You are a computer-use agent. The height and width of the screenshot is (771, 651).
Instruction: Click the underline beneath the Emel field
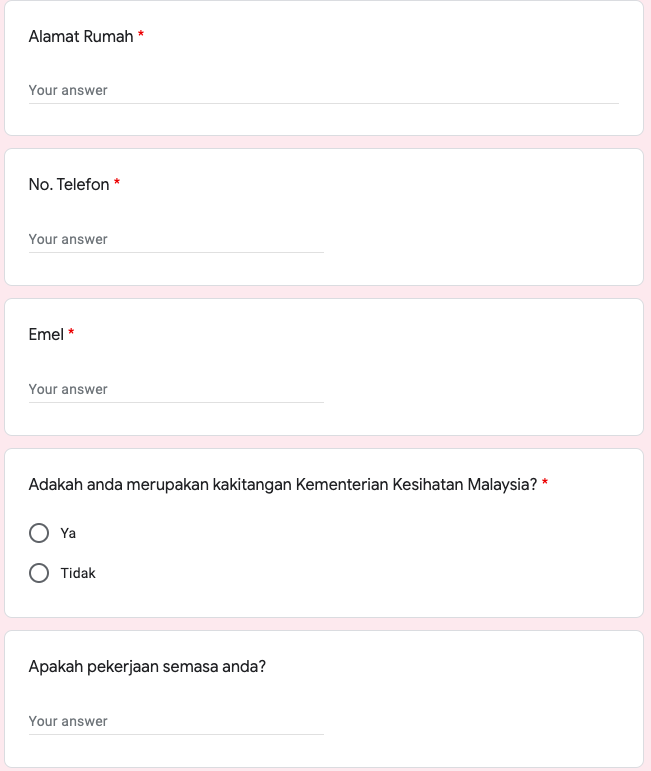[176, 402]
